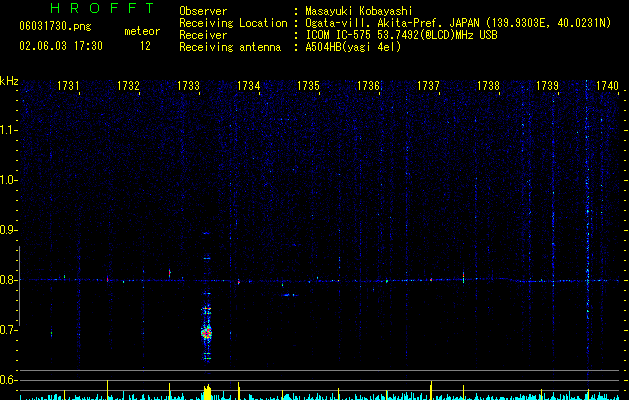Click time axis marker 1737
Screen dimensions: 629x400
[428, 86]
